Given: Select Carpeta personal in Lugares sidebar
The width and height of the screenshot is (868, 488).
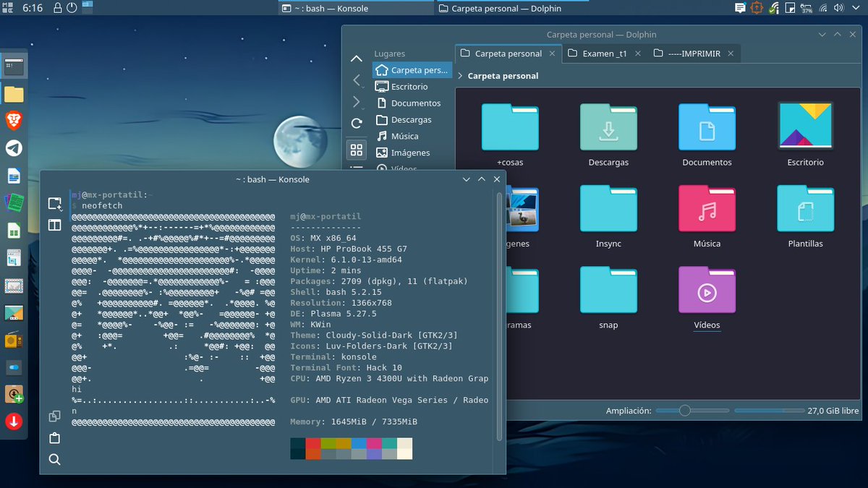Looking at the screenshot, I should tap(412, 70).
